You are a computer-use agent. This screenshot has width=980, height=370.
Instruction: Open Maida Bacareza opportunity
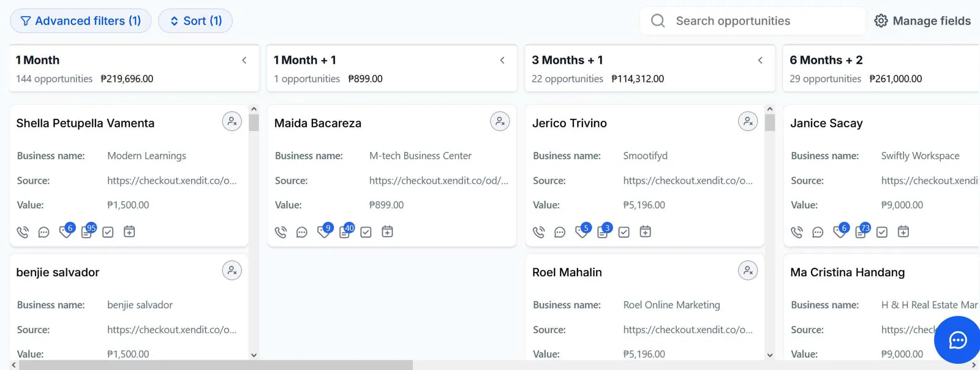point(317,123)
